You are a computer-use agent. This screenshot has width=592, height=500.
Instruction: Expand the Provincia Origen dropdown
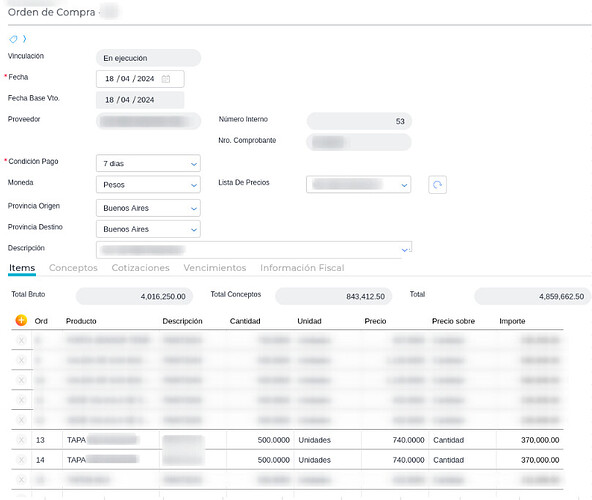[x=148, y=208]
